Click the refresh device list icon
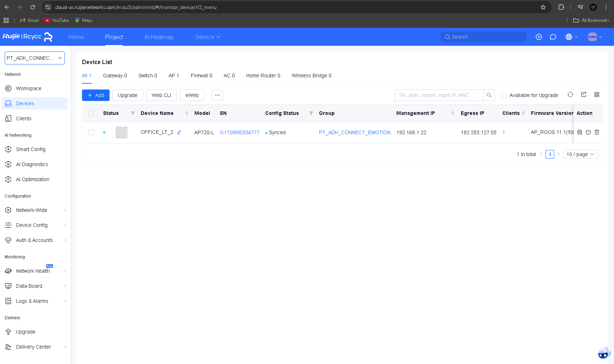 570,95
